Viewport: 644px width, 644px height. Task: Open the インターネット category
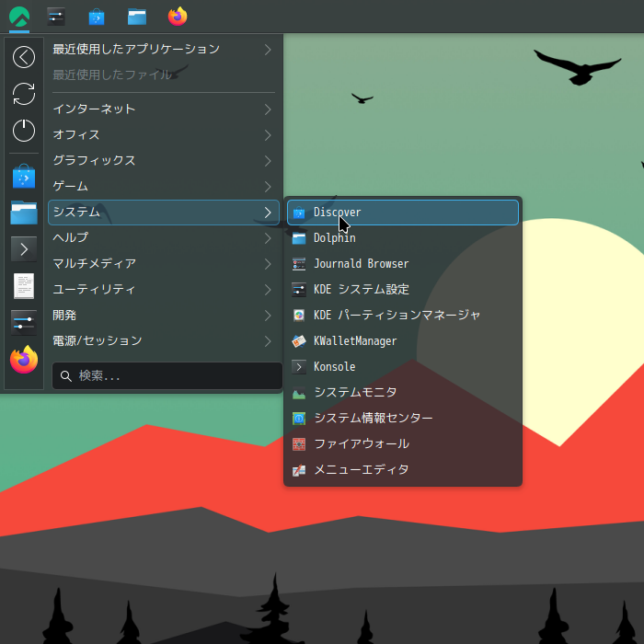click(x=164, y=109)
